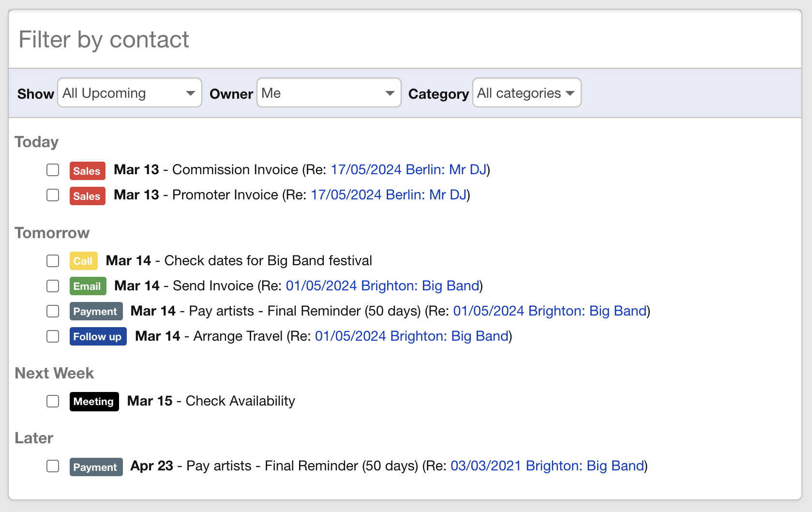Click the Sales tag on Commission Invoice
The width and height of the screenshot is (812, 512).
click(87, 171)
